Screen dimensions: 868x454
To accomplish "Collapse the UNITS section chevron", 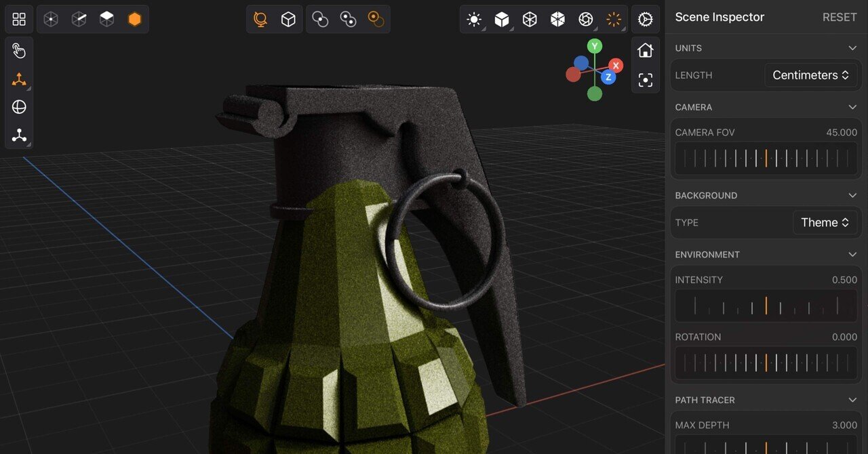I will click(852, 48).
